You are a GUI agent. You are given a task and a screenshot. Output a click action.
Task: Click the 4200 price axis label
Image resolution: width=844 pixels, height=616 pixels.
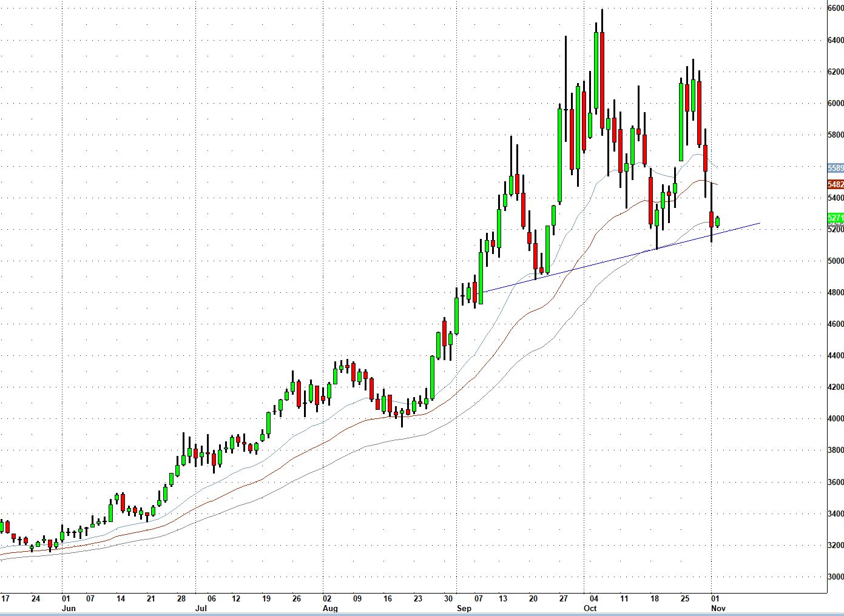836,387
